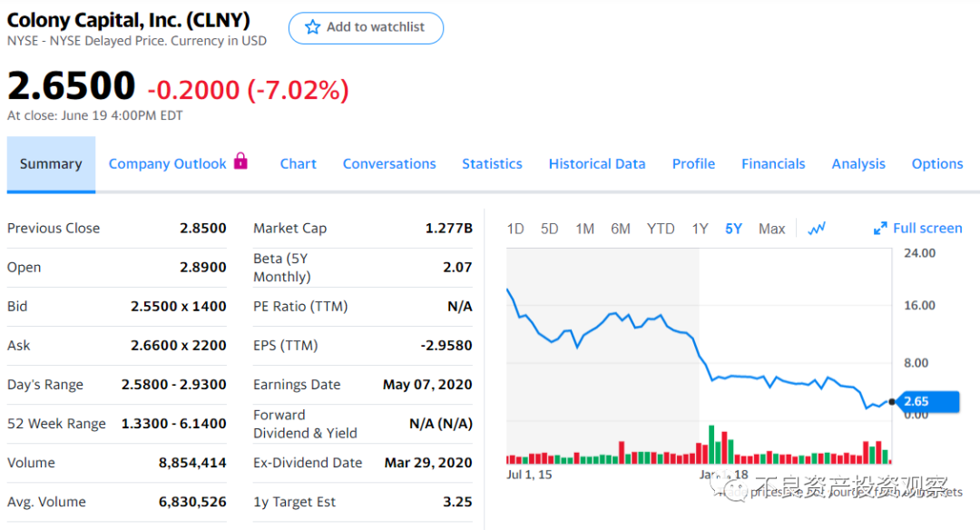Set chart range to 6M
Image resolution: width=980 pixels, height=530 pixels.
pos(621,229)
